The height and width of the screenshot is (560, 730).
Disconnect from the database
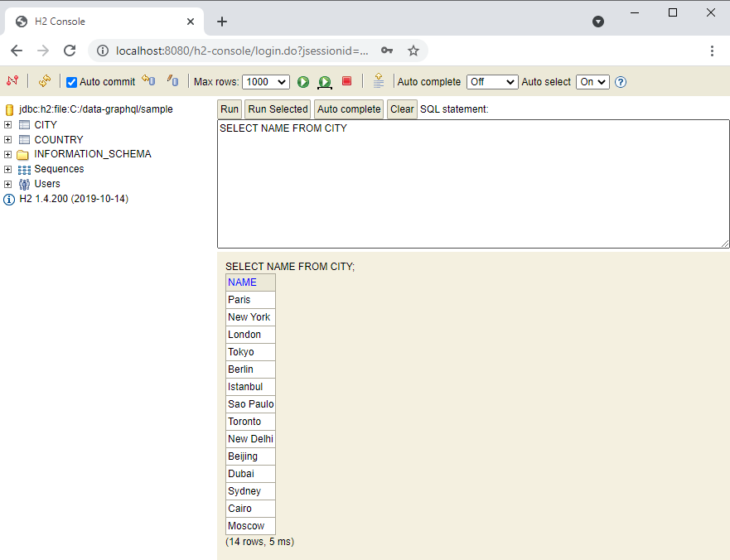12,81
